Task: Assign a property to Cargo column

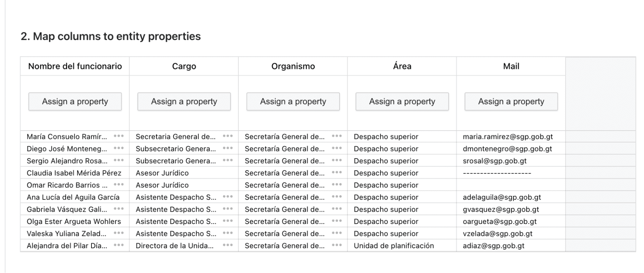Action: pyautogui.click(x=184, y=102)
